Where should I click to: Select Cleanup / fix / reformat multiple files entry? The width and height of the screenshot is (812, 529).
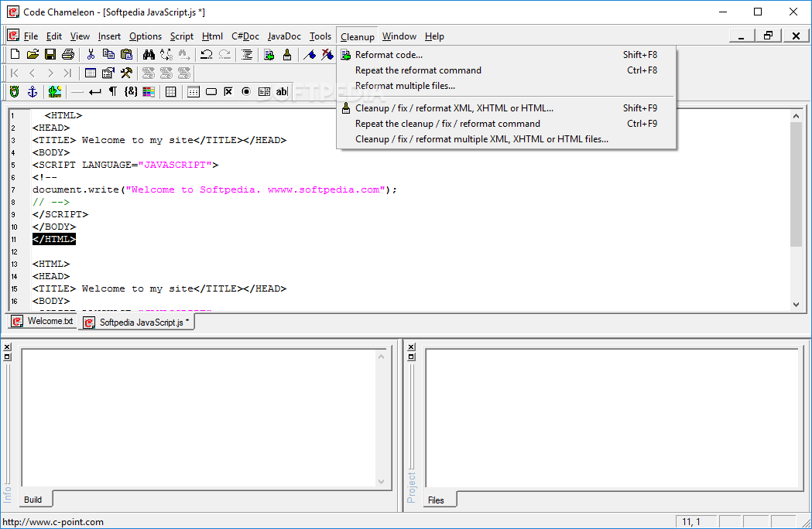click(x=506, y=139)
